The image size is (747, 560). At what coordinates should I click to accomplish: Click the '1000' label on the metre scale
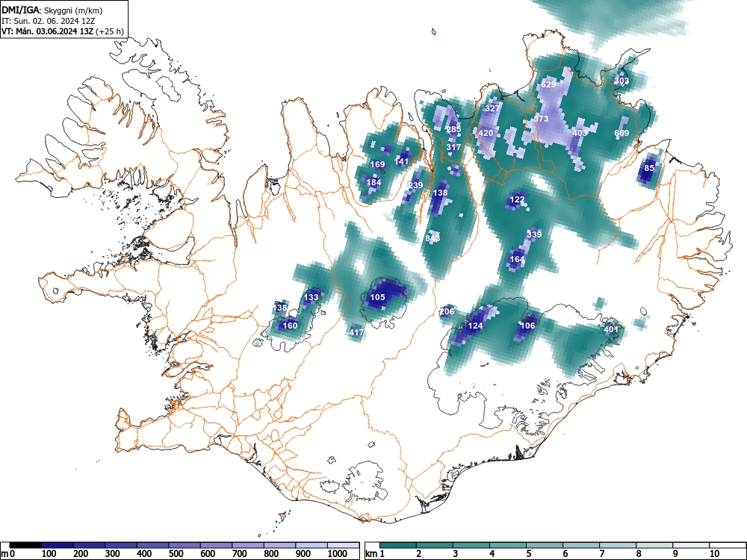click(337, 554)
